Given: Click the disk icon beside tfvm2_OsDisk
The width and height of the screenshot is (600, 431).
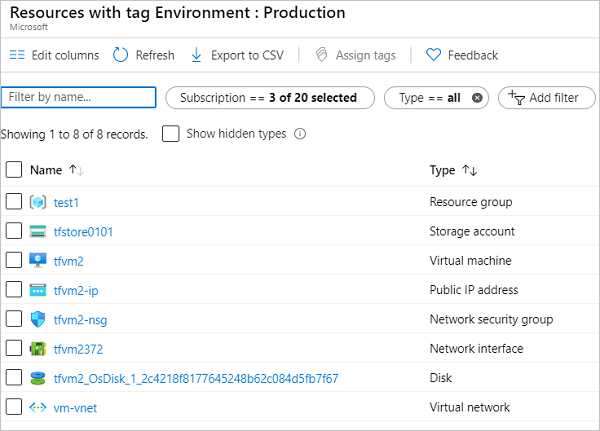Looking at the screenshot, I should point(39,378).
